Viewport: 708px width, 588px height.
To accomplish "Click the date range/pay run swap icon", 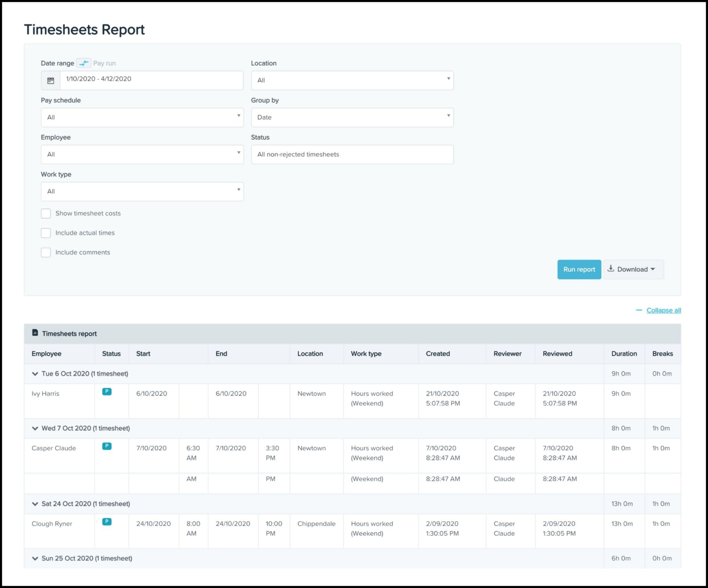I will (x=83, y=63).
